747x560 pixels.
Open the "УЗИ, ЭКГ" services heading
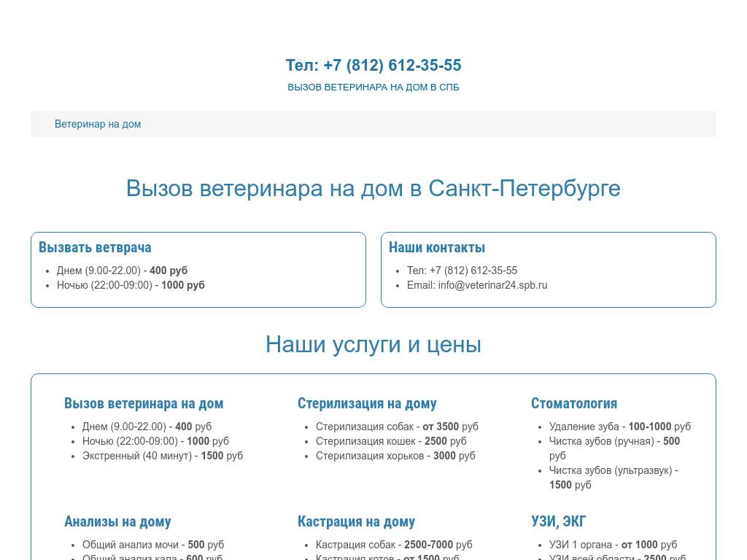tap(558, 521)
